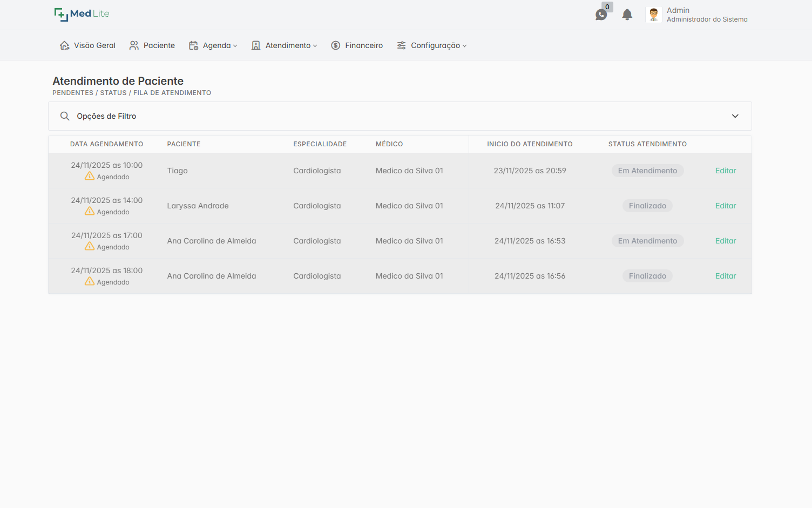The image size is (812, 508).
Task: Click Finalizado status badge for Laryssa Andrade
Action: tap(647, 206)
